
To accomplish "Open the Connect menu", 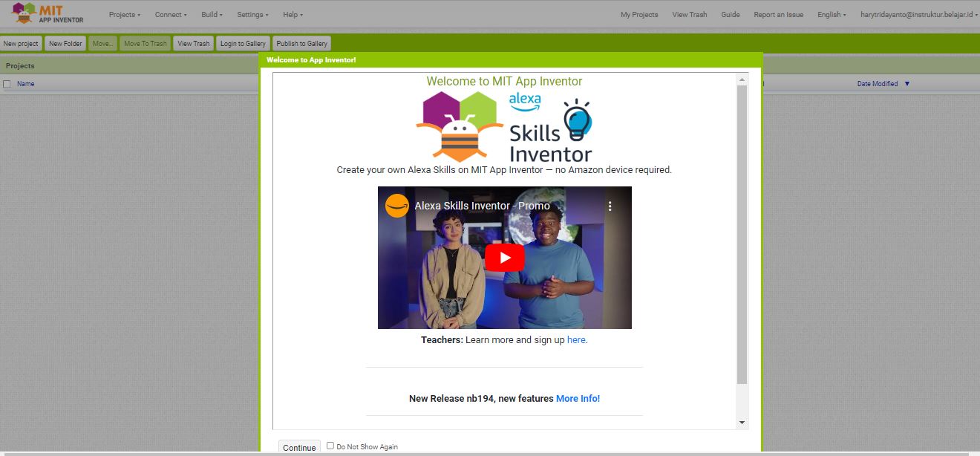I will pos(170,14).
